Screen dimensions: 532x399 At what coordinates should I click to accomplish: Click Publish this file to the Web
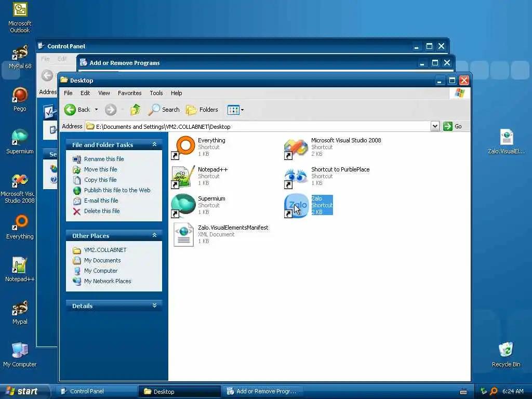pos(112,190)
